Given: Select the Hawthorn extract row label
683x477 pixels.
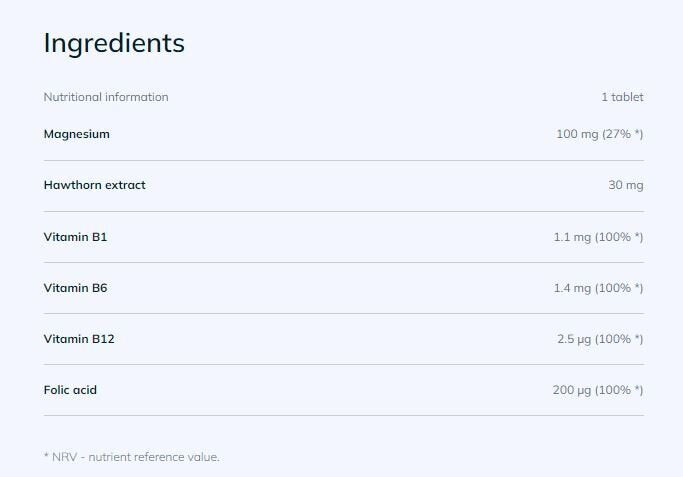Looking at the screenshot, I should click(95, 185).
